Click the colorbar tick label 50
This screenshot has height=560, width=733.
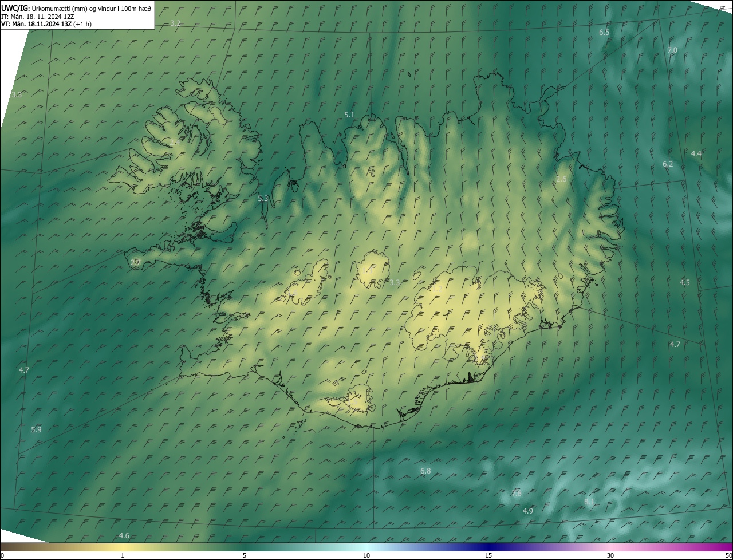[x=728, y=555]
